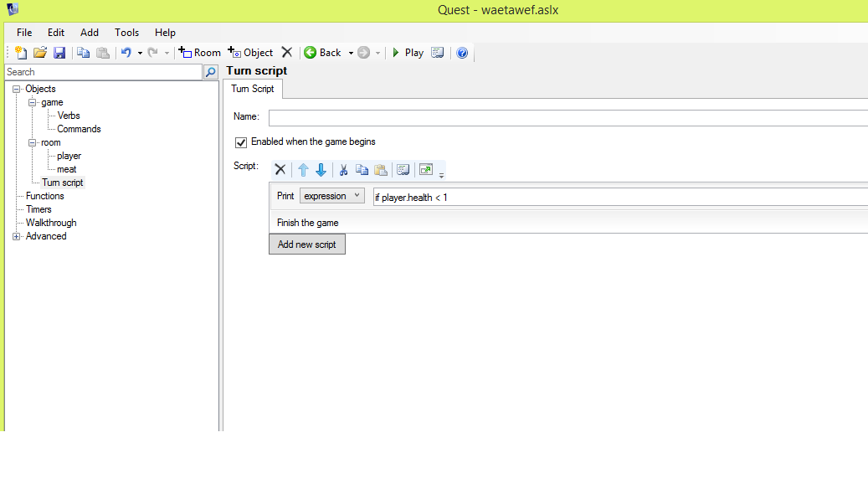
Task: Click the Save icon in the main toolbar
Action: (59, 53)
